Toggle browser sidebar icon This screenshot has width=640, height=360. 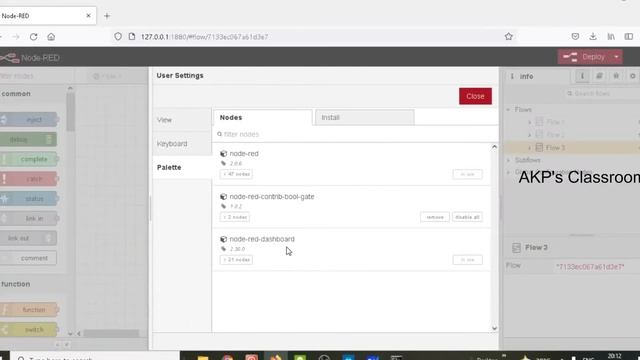(629, 36)
